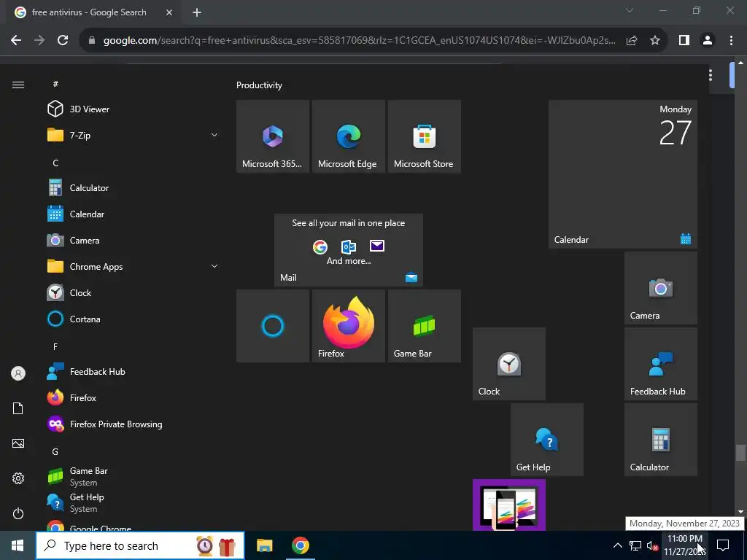Select the free antivirus Chrome tab
The image size is (747, 560).
(94, 12)
